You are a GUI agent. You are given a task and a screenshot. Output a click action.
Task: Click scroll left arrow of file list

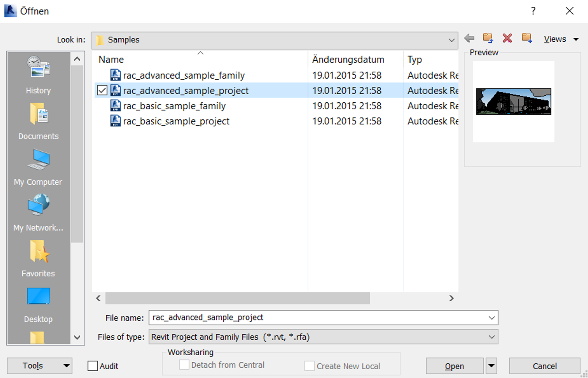click(98, 298)
